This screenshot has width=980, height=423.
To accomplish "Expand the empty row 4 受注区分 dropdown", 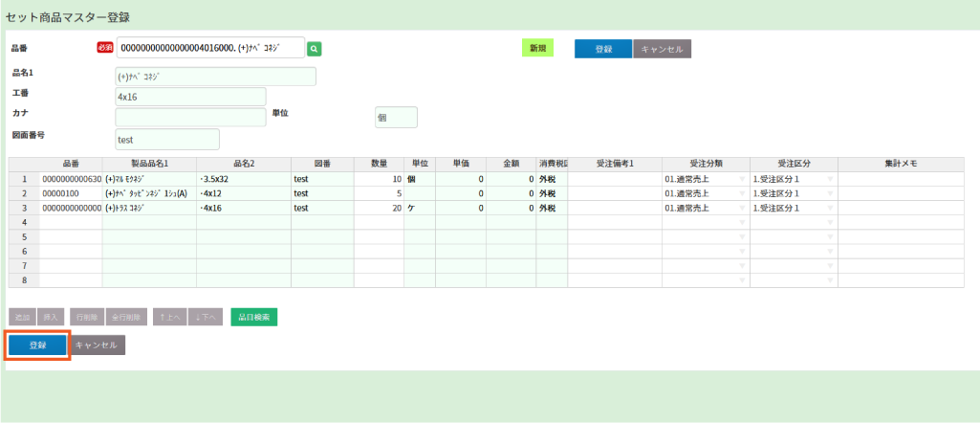I will pos(830,222).
